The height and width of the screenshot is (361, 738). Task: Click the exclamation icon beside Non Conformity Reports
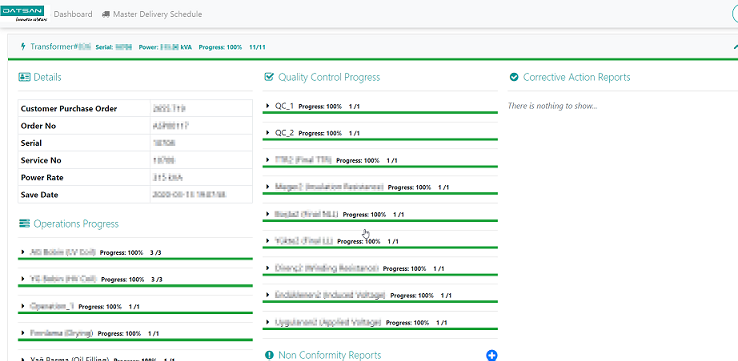[x=269, y=355]
